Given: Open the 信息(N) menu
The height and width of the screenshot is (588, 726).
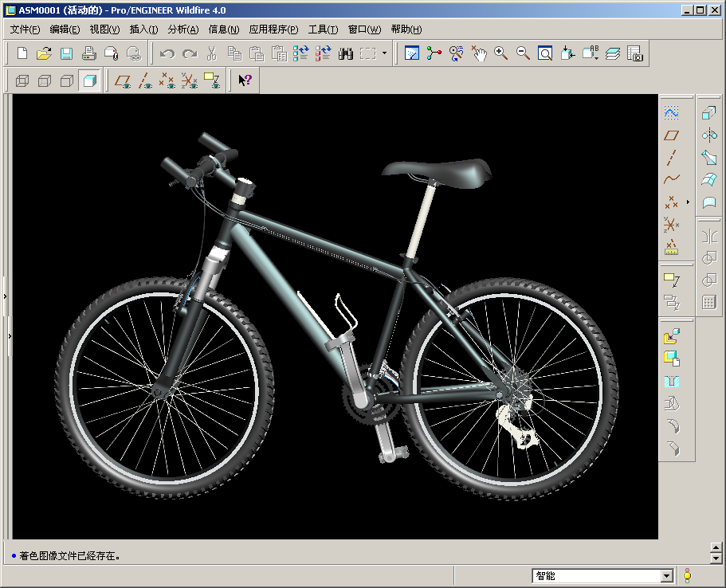Looking at the screenshot, I should point(224,29).
